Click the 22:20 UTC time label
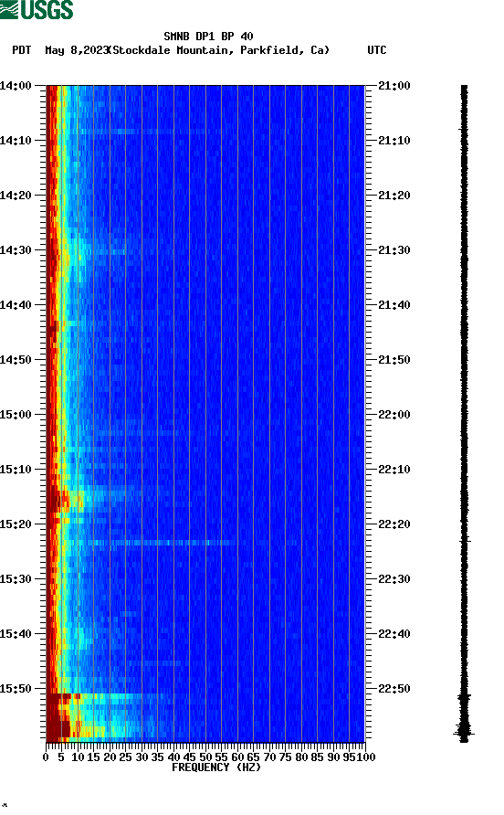Viewport: 504px width, 815px height. tap(394, 524)
